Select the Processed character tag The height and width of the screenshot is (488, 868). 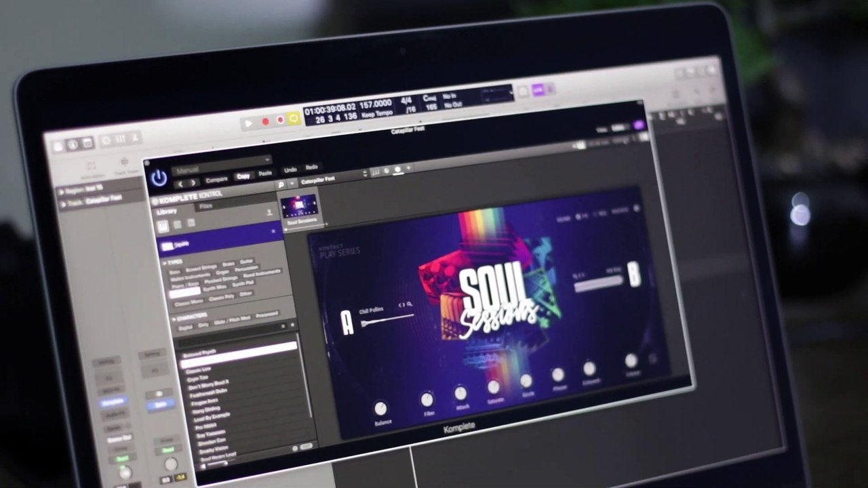(x=267, y=314)
